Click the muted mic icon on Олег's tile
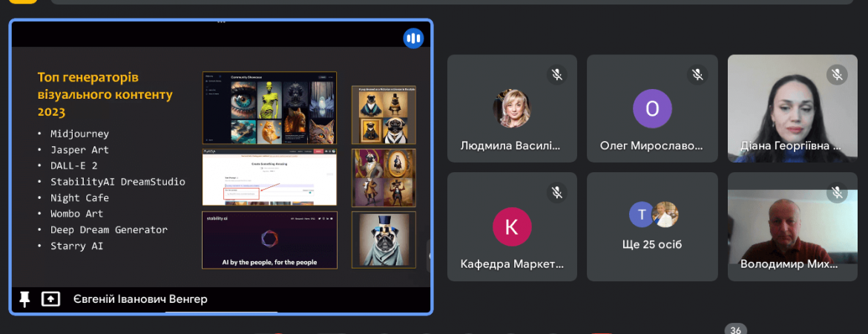868x334 pixels. point(697,75)
